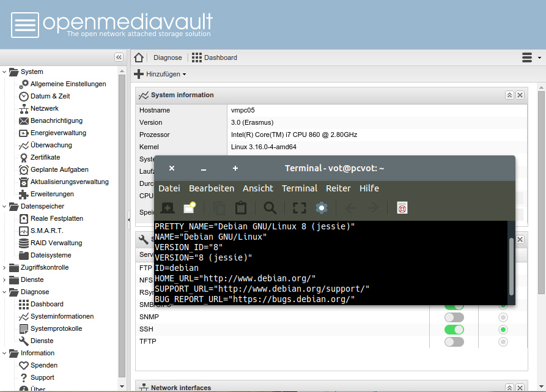Collapse the Network interfaces panel
The image size is (546, 392).
tap(509, 388)
